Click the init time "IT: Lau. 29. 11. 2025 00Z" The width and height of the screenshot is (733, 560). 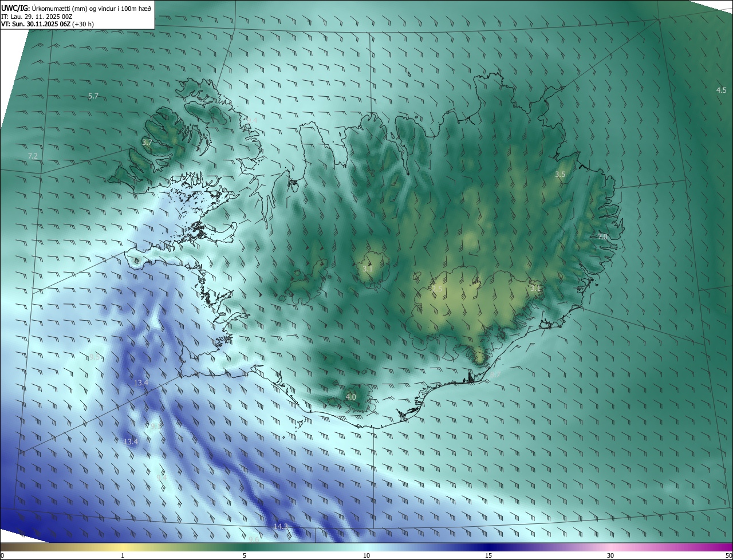[x=37, y=17]
